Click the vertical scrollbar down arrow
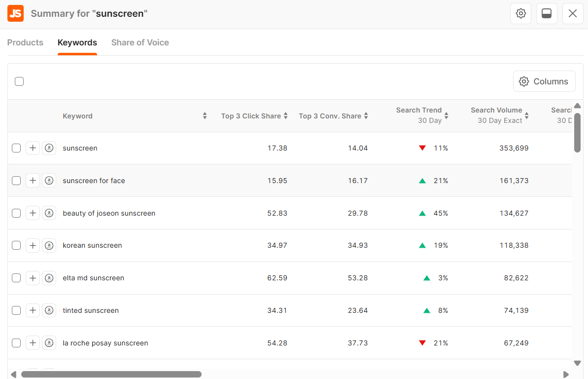The width and height of the screenshot is (588, 379). tap(577, 363)
